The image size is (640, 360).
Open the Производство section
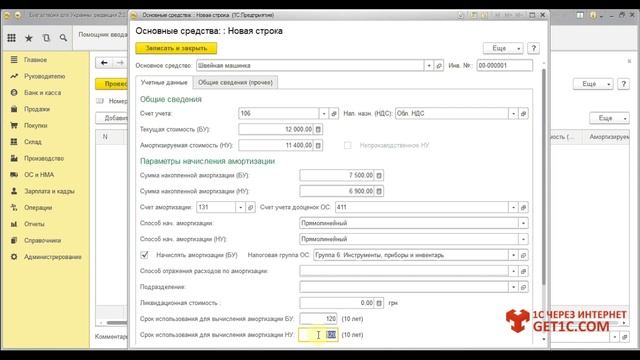click(x=44, y=158)
